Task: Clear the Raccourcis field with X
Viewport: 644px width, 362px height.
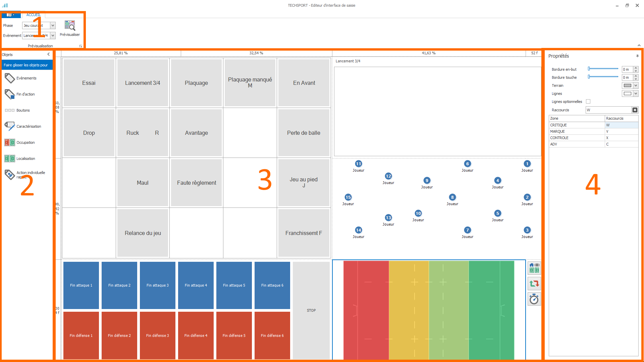Action: (x=635, y=110)
